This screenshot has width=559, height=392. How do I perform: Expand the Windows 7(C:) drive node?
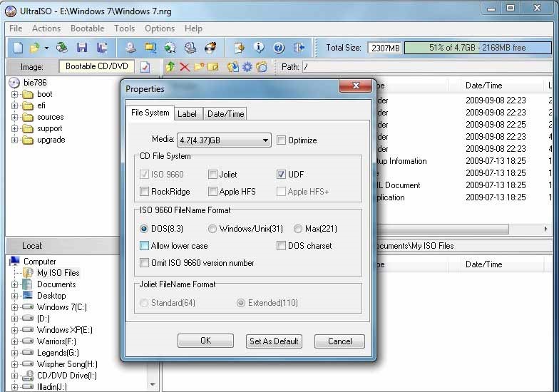tap(14, 307)
